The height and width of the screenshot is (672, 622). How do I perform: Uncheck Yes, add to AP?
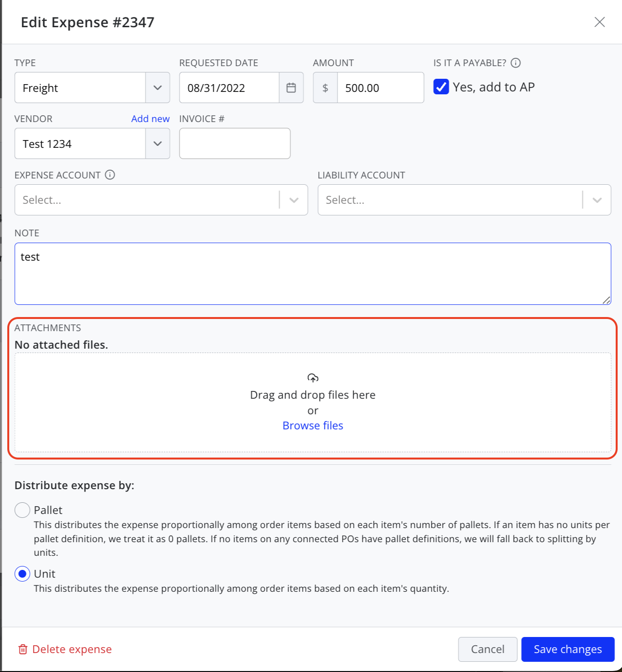pyautogui.click(x=441, y=87)
